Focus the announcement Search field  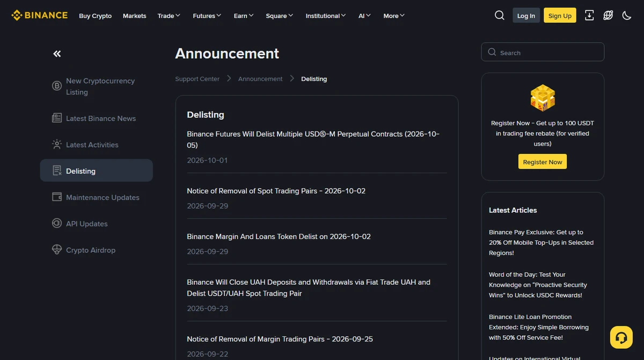[543, 52]
